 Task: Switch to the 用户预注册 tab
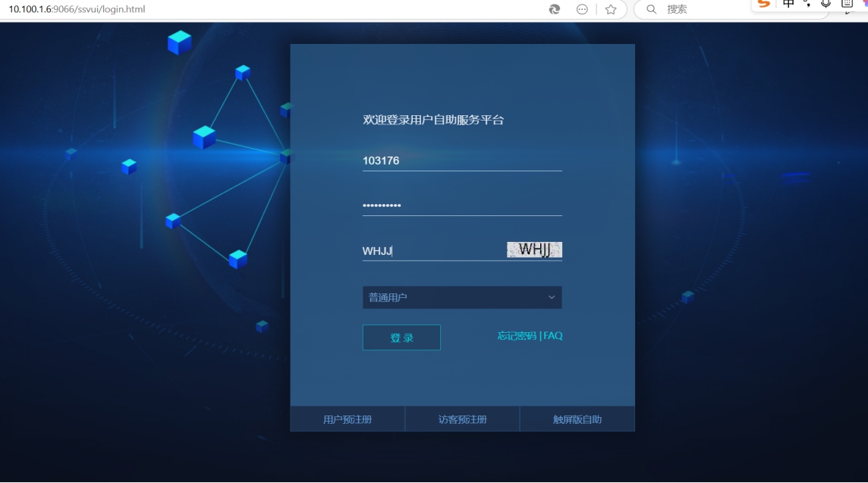coord(348,419)
